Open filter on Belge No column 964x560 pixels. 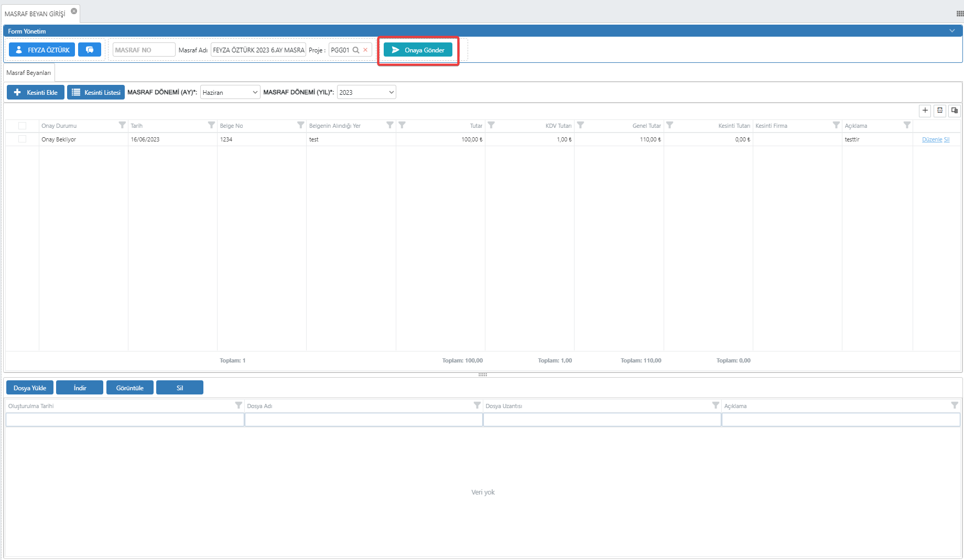[x=300, y=125]
